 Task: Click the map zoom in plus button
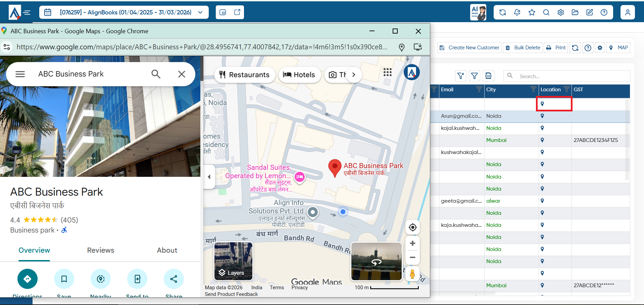pos(413,243)
